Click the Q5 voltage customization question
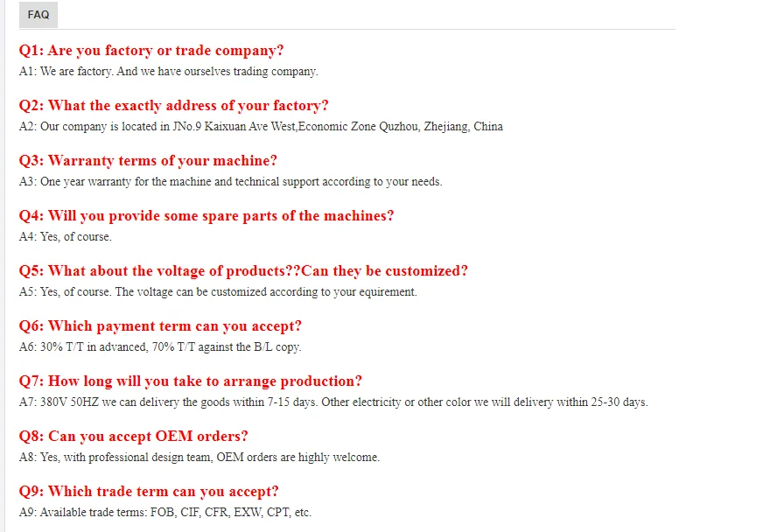 tap(243, 271)
